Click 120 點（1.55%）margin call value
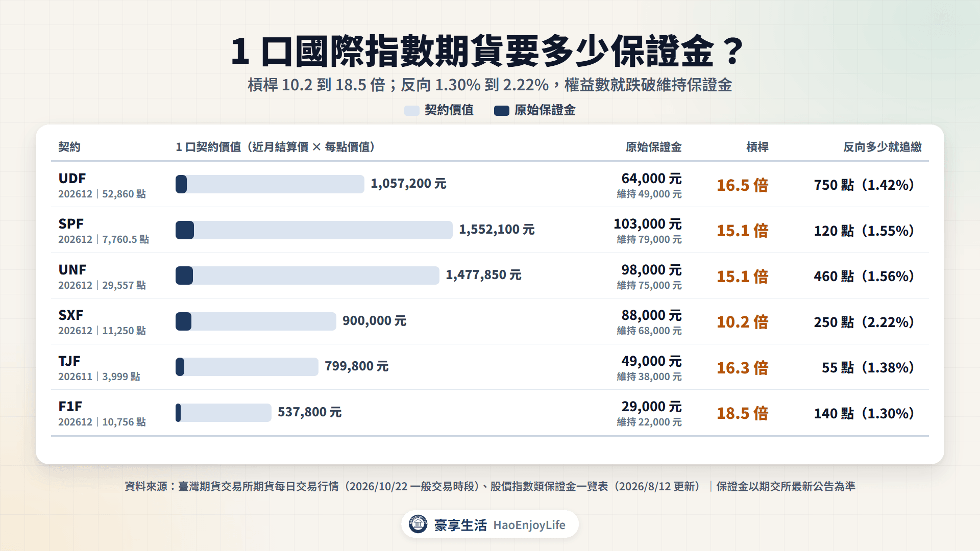 tap(864, 231)
